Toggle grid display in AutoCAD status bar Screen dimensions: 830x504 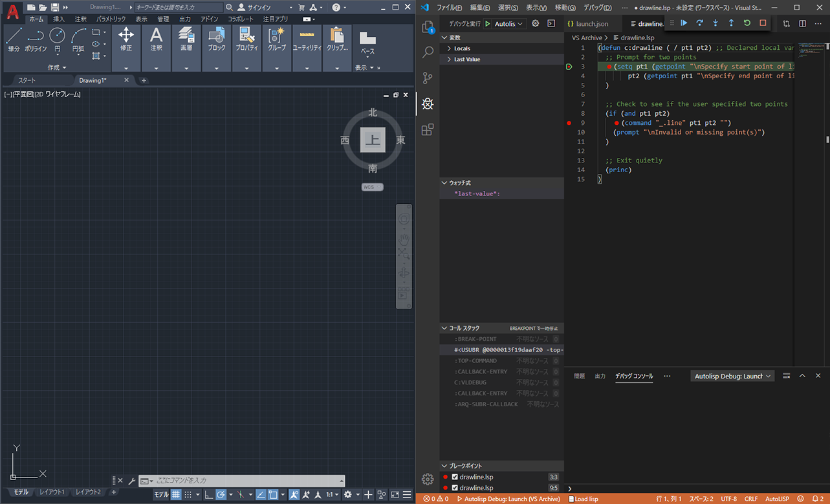coord(175,495)
